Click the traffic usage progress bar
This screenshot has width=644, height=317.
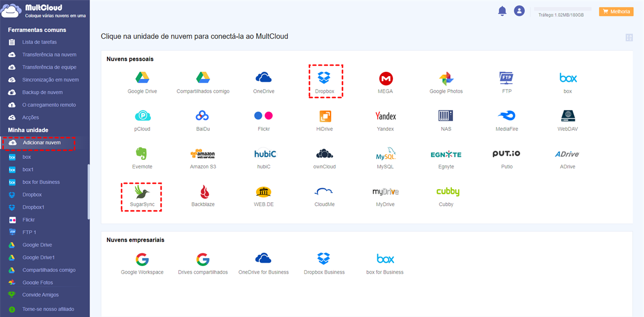(x=562, y=9)
